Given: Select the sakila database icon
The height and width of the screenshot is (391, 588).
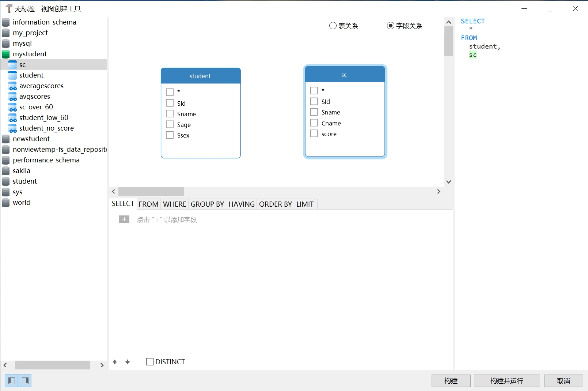Looking at the screenshot, I should 6,171.
